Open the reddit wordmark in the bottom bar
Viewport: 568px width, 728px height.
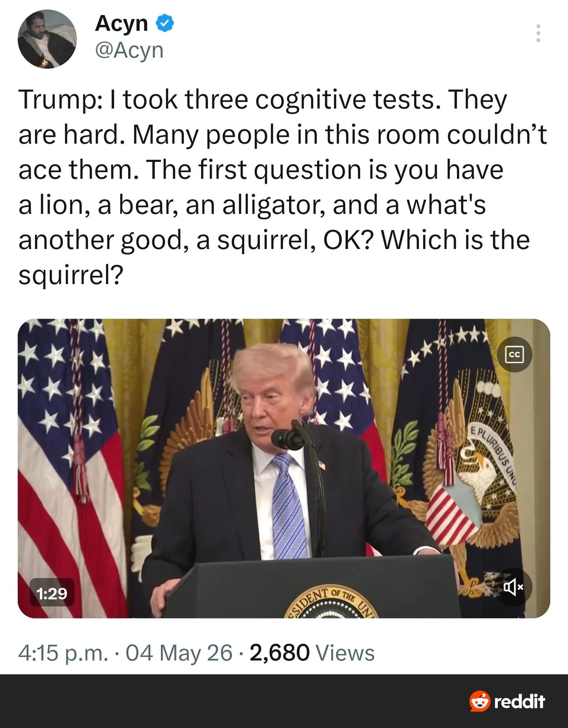(520, 701)
